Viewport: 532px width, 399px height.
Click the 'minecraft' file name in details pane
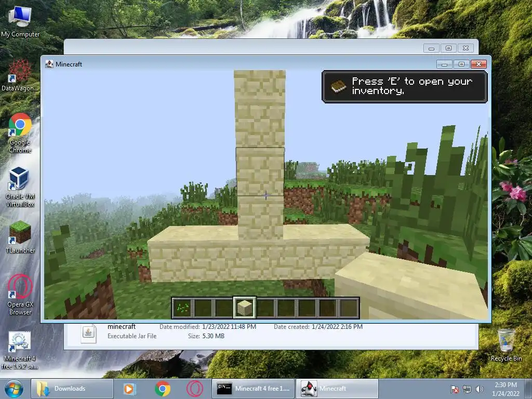pos(122,326)
